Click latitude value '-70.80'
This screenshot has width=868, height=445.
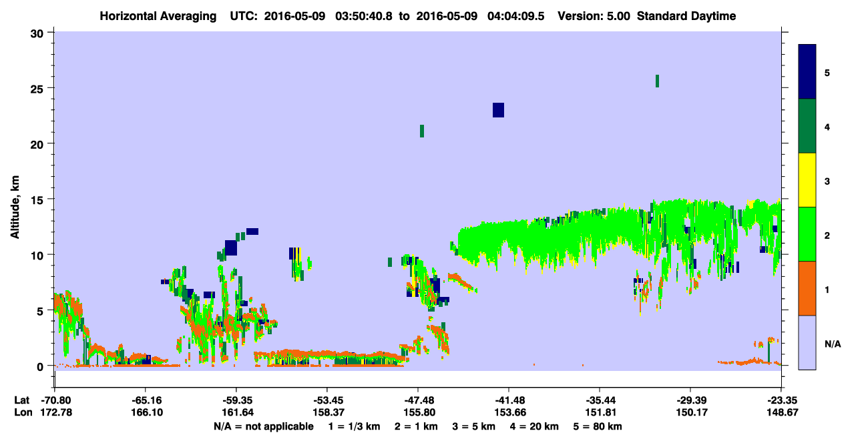click(55, 400)
